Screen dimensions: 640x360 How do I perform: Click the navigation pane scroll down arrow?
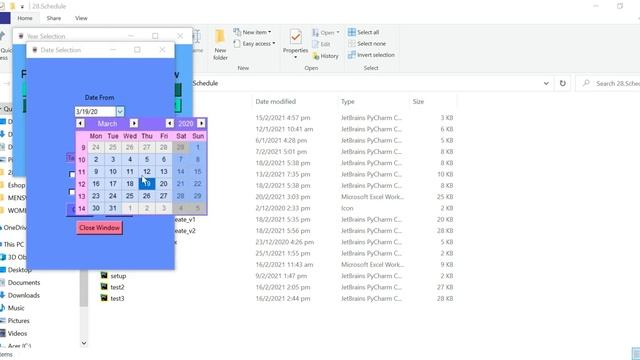(x=84, y=343)
